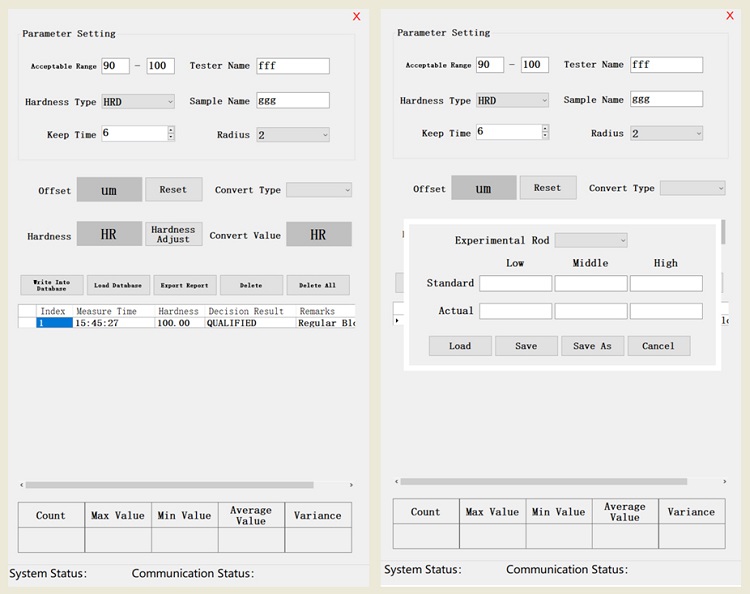Click Variance header in right statistics table
This screenshot has width=750, height=594.
(692, 511)
